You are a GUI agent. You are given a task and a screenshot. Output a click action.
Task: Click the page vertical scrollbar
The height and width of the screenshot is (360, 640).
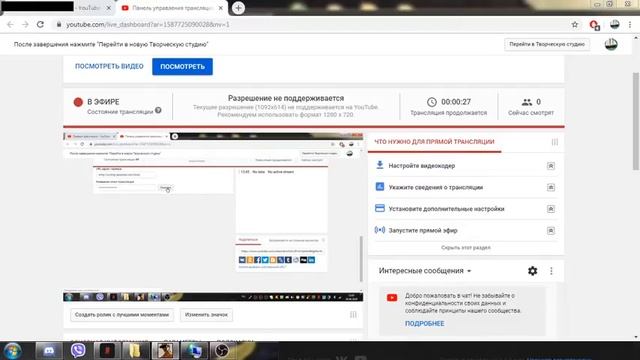(636, 121)
